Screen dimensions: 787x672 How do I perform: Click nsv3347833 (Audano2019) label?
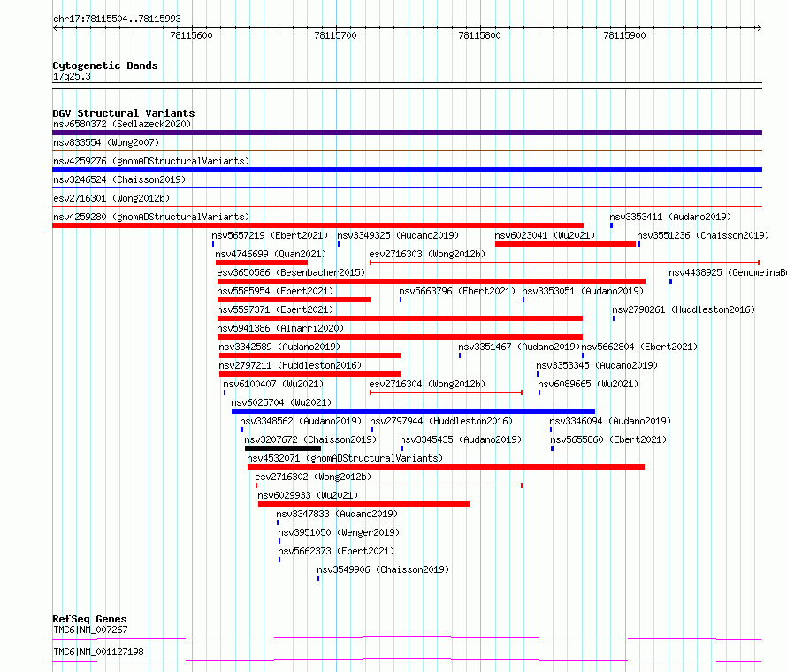pyautogui.click(x=337, y=514)
